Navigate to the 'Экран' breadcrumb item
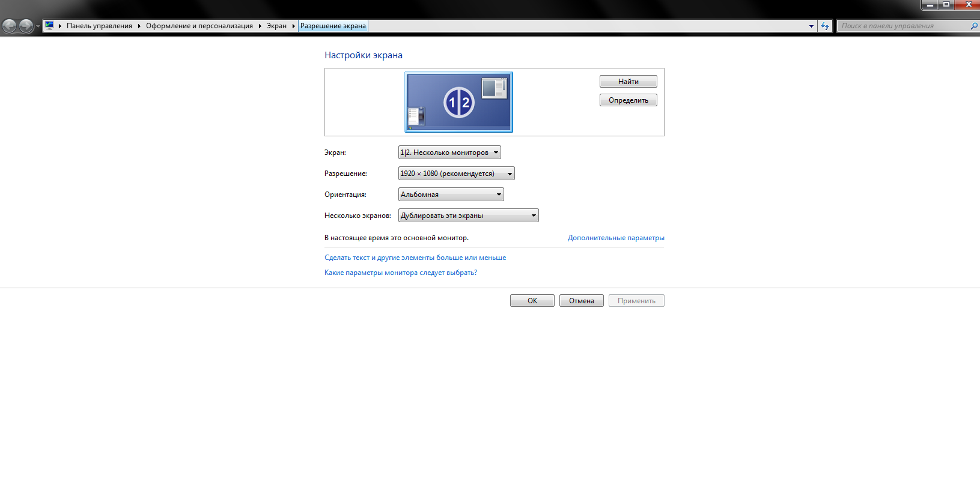This screenshot has width=980, height=499. [276, 26]
